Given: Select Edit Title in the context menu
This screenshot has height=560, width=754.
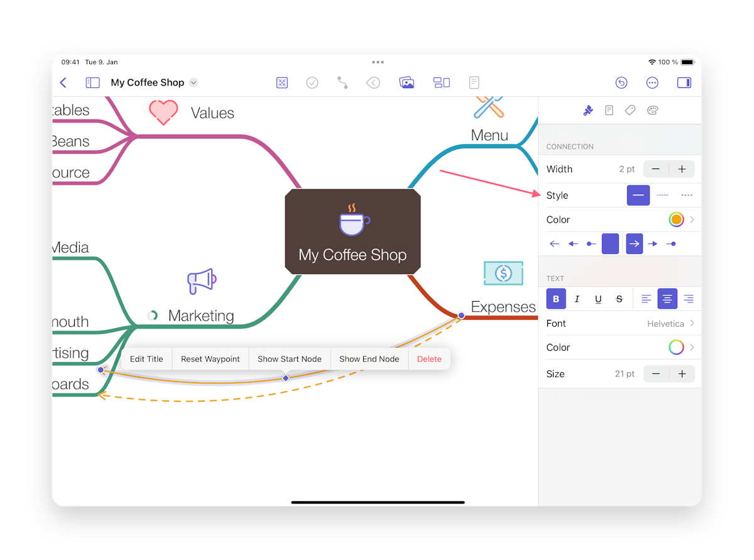Looking at the screenshot, I should pyautogui.click(x=146, y=358).
